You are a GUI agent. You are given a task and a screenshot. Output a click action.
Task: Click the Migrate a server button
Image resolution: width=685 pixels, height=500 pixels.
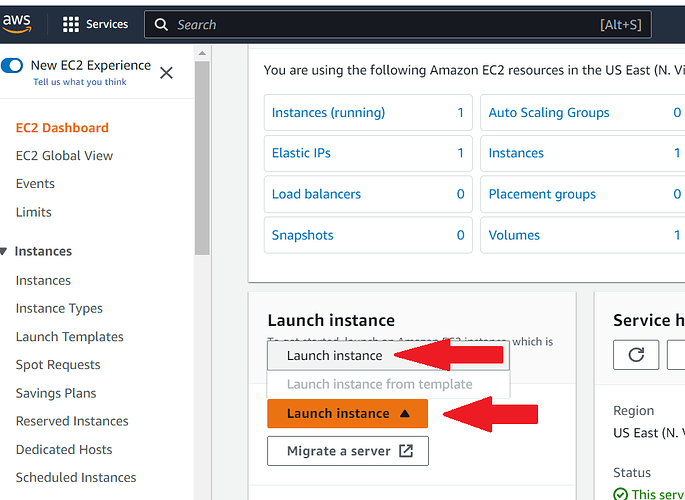348,451
